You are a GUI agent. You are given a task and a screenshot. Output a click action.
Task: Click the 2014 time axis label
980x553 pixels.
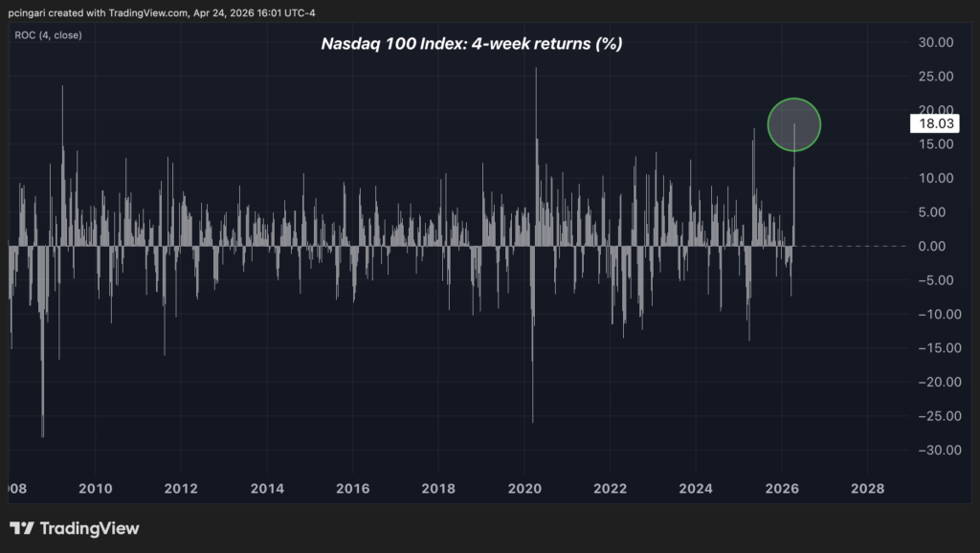[267, 489]
